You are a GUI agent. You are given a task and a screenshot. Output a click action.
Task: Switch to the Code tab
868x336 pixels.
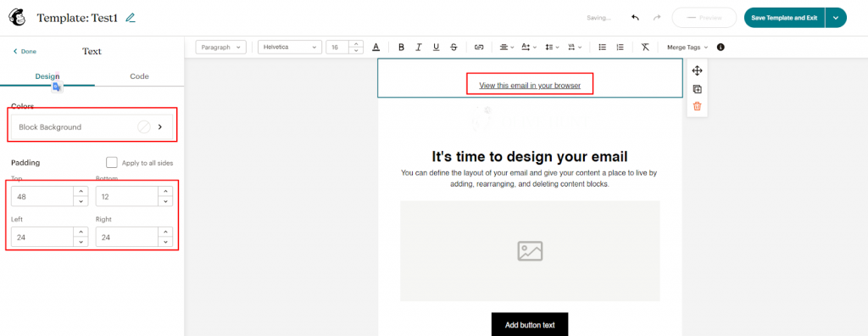pos(140,76)
